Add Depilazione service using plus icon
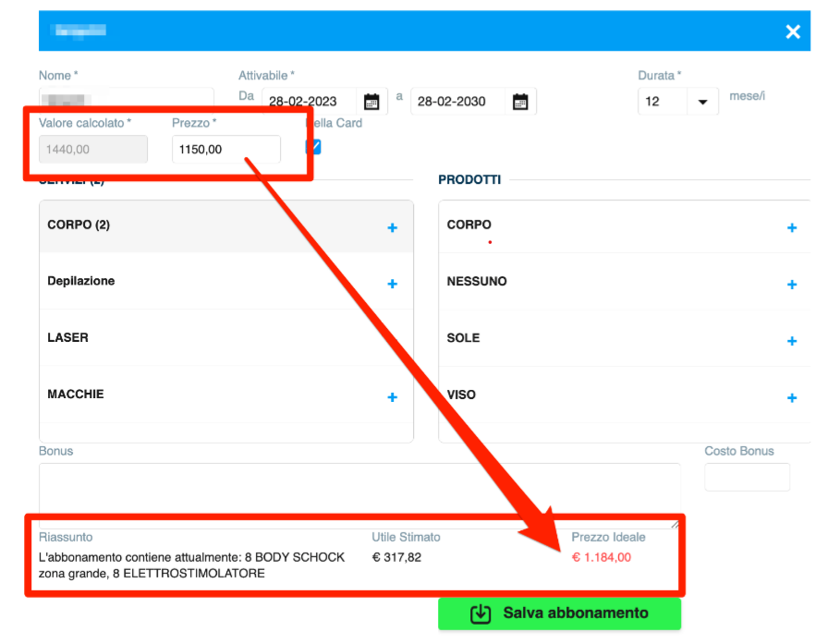This screenshot has height=644, width=815. (392, 284)
